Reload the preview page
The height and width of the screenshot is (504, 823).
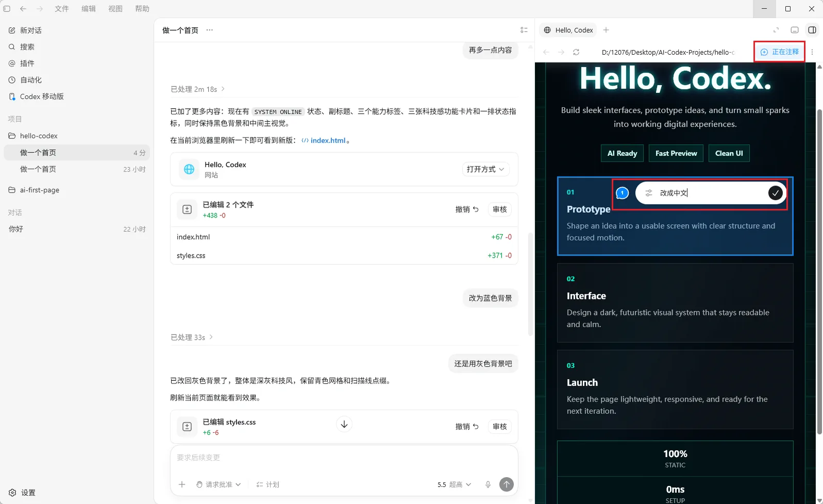pyautogui.click(x=576, y=52)
